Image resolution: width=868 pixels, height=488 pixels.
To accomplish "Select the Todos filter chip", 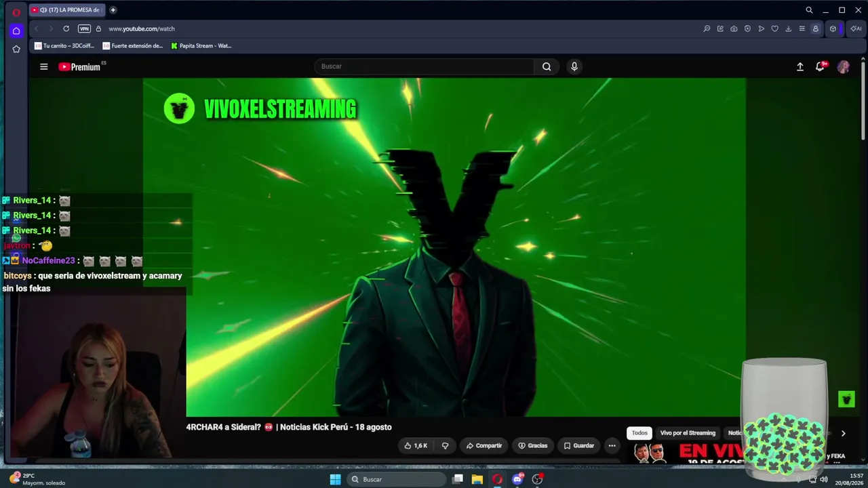I will (639, 433).
